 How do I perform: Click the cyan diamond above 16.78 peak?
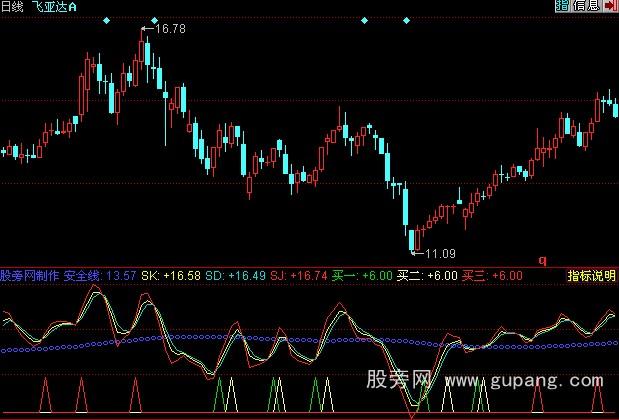(x=153, y=20)
